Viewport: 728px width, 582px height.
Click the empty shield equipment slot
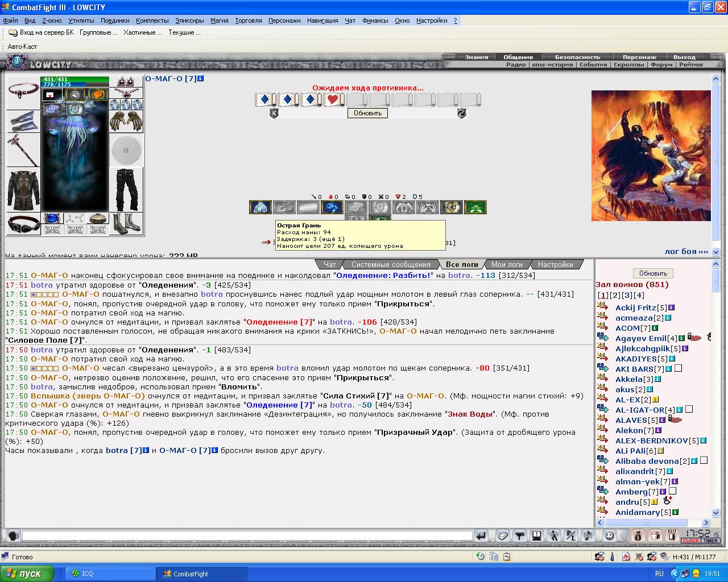126,150
